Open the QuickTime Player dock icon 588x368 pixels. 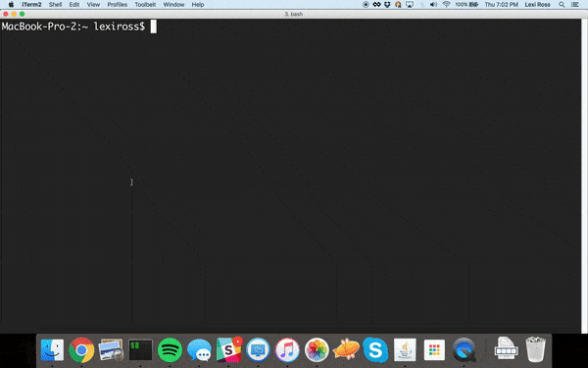click(x=464, y=349)
